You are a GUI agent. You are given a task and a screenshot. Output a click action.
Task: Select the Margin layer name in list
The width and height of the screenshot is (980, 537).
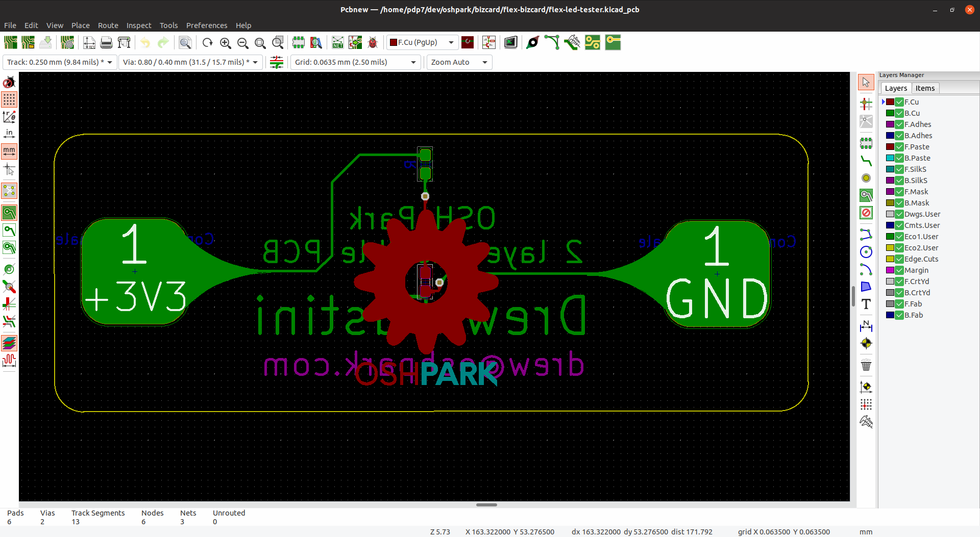(916, 270)
